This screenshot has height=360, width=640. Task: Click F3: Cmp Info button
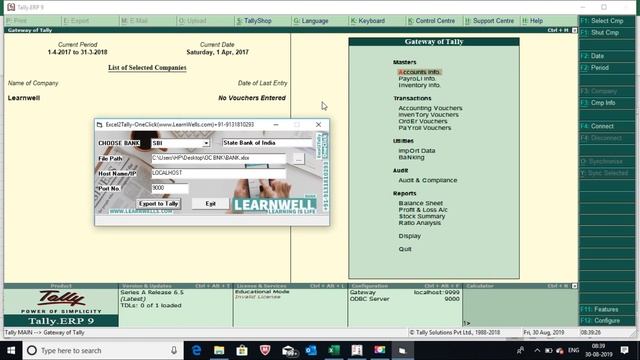click(607, 103)
